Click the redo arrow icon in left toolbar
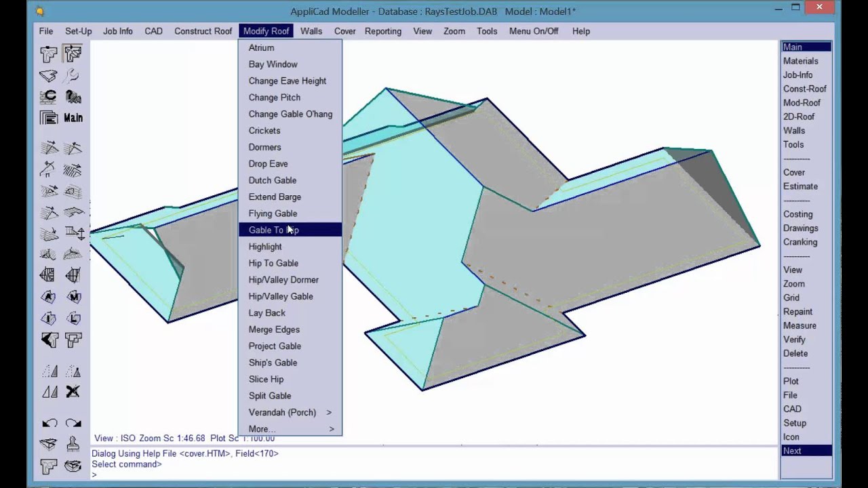Image resolution: width=868 pixels, height=488 pixels. [73, 424]
